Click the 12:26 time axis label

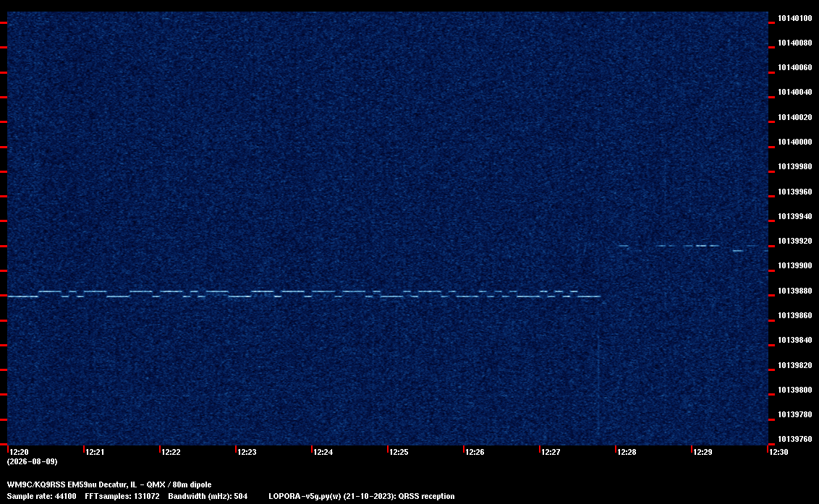click(475, 452)
